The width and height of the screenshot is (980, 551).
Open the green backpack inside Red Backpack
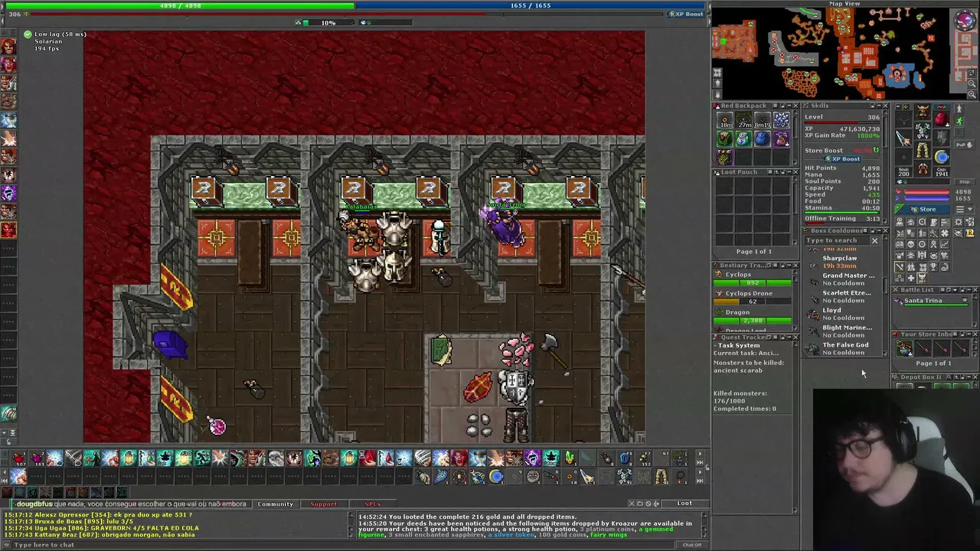point(724,139)
